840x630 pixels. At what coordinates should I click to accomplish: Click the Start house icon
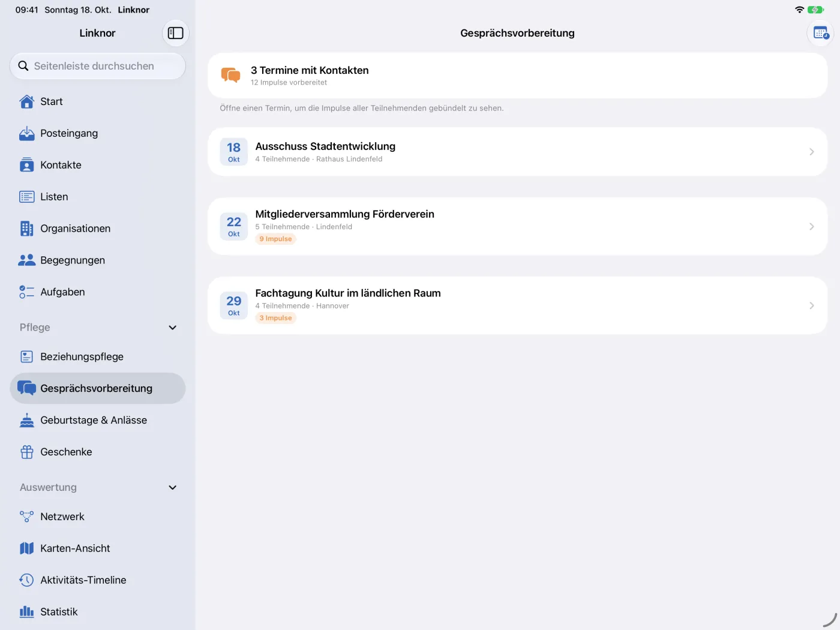27,101
